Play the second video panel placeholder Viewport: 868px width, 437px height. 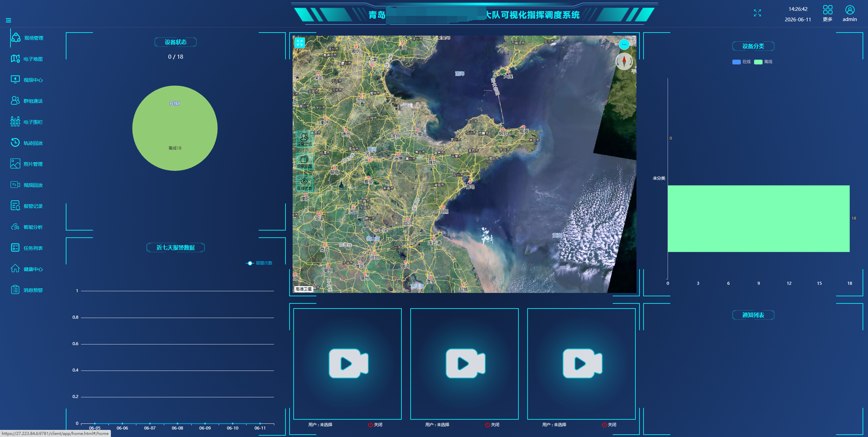coord(465,363)
